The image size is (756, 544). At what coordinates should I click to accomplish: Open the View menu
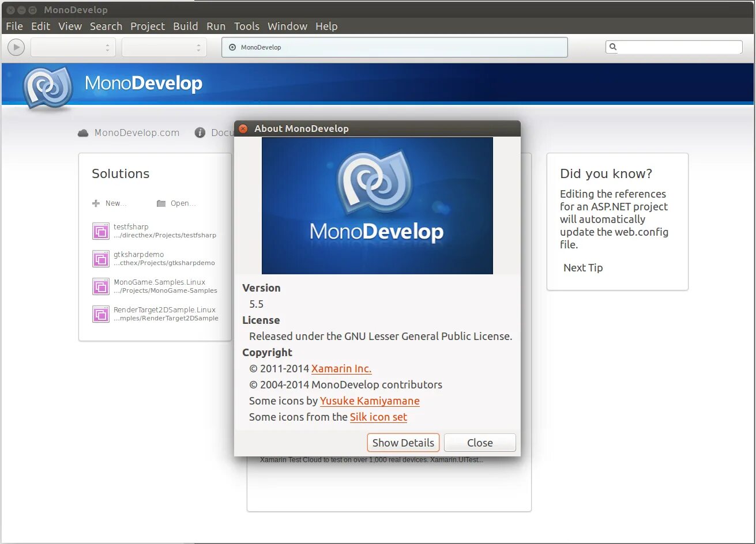click(70, 26)
